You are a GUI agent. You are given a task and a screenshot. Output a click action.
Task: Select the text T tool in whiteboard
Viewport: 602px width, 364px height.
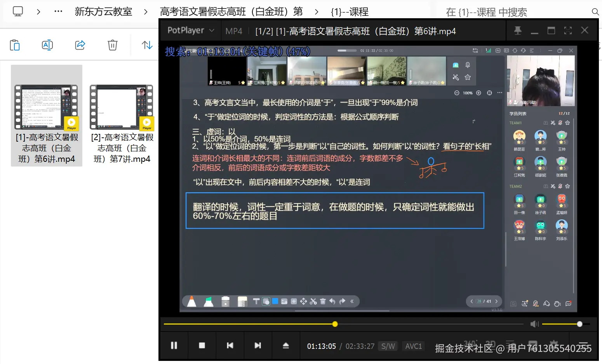[x=256, y=301]
